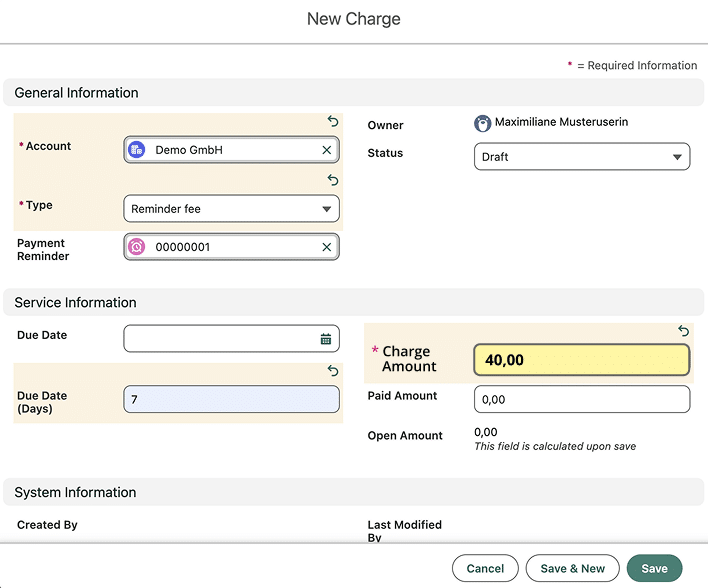709x588 pixels.
Task: Click the owner name Maximiliane Musteruserin
Action: [x=561, y=122]
